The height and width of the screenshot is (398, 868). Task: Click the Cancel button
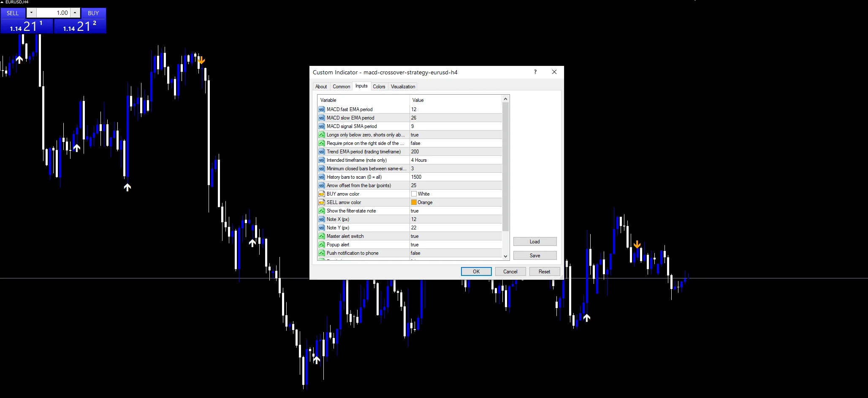tap(510, 272)
